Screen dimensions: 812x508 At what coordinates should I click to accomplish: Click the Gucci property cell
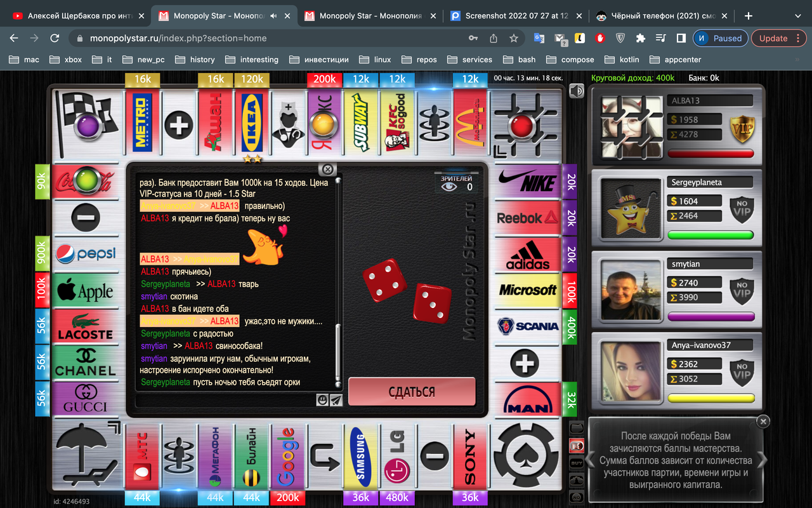[x=85, y=400]
